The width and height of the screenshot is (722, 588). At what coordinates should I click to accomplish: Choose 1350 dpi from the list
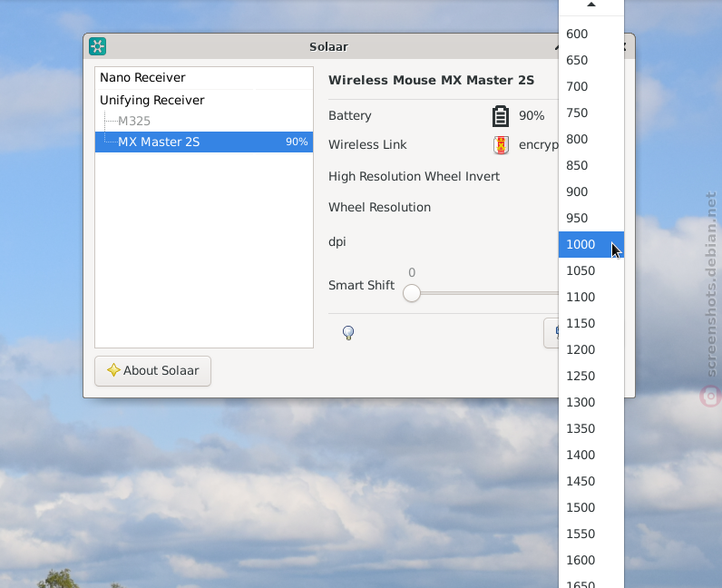coord(591,428)
